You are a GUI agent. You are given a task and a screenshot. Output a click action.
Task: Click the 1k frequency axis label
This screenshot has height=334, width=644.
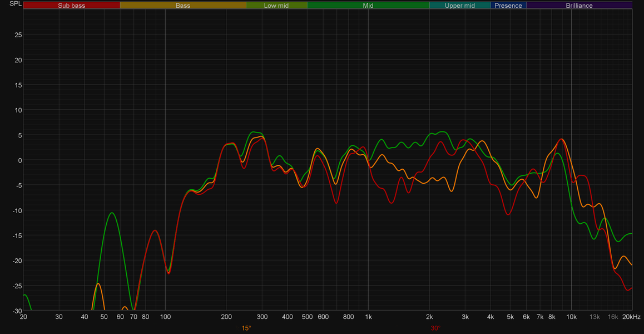[x=368, y=317]
